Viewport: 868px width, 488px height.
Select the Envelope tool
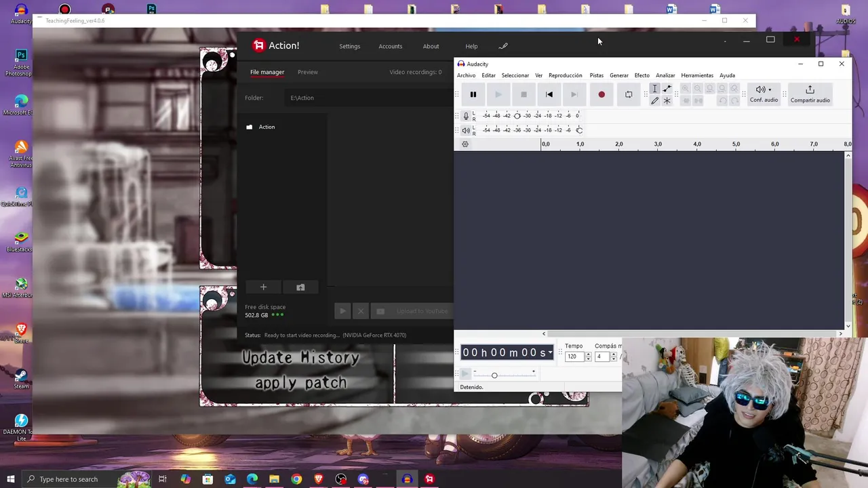coord(667,89)
